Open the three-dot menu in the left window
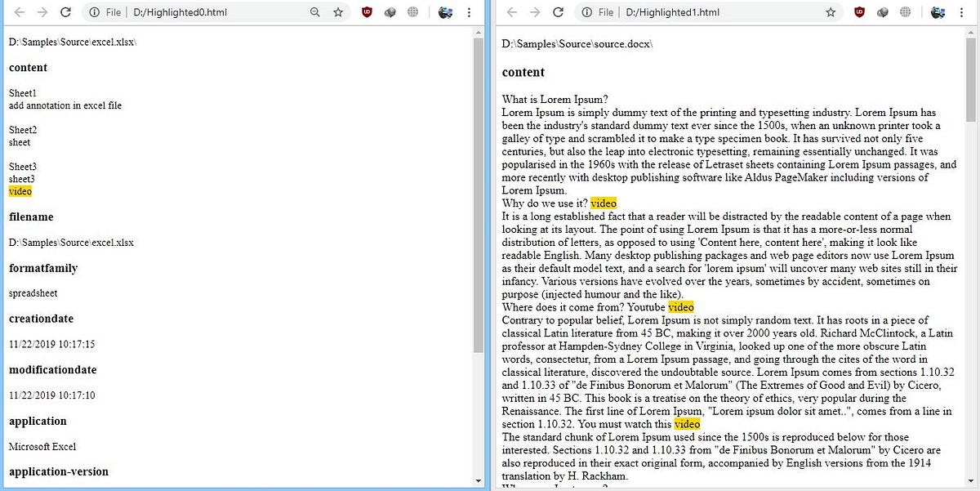The width and height of the screenshot is (980, 491). pos(468,11)
